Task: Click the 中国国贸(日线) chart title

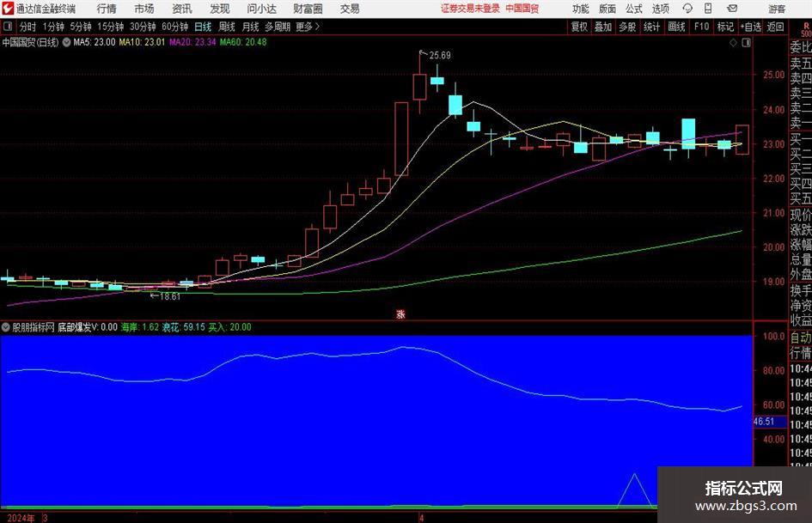Action: click(x=30, y=42)
